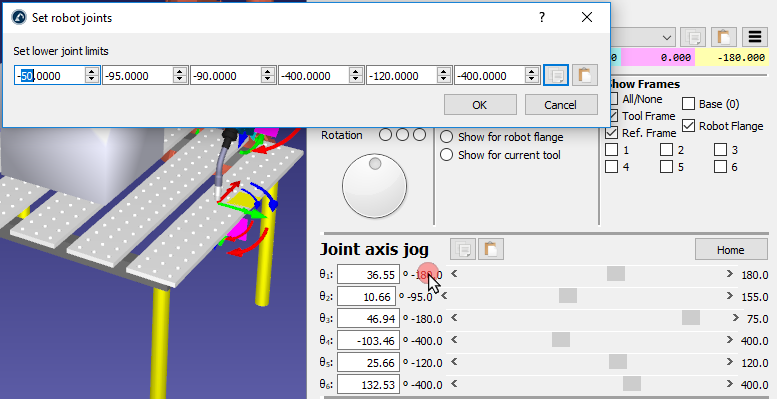This screenshot has width=777, height=399.
Task: Copy lower joint limits in dialog
Action: pyautogui.click(x=555, y=75)
